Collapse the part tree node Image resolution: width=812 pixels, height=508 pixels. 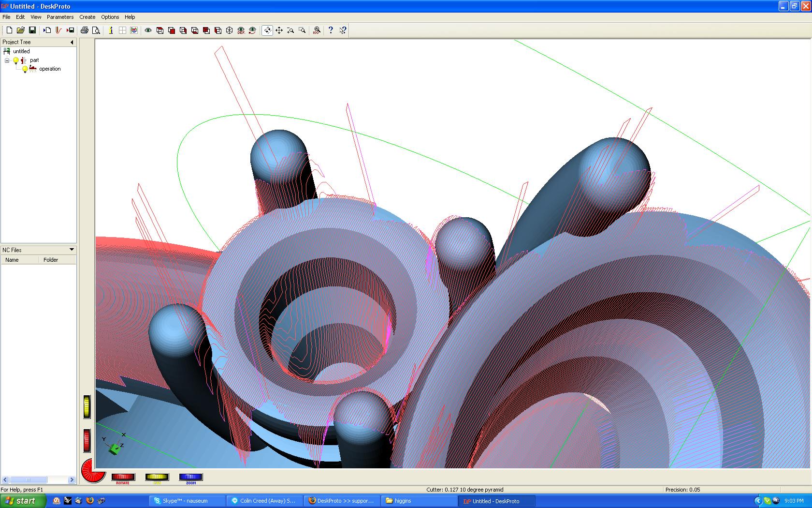(x=7, y=60)
